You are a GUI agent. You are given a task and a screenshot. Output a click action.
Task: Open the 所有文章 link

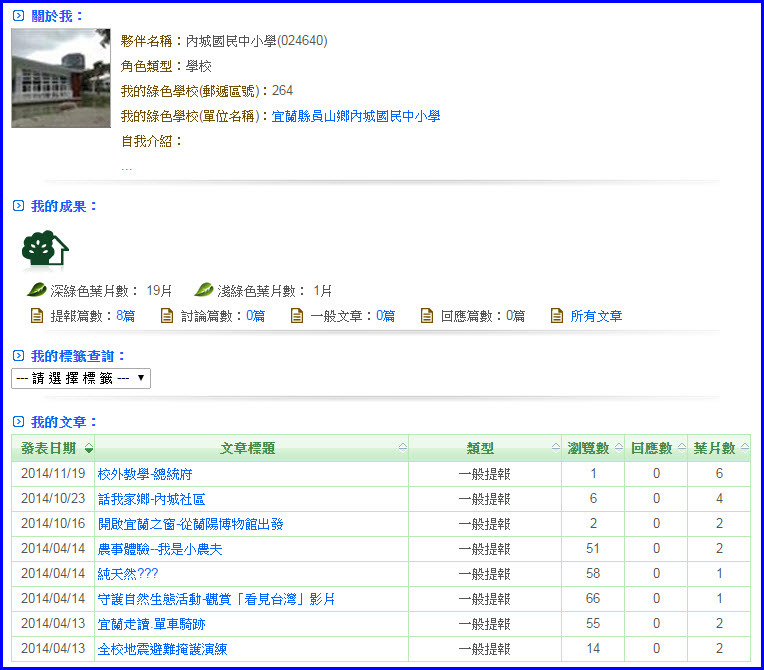pos(596,316)
